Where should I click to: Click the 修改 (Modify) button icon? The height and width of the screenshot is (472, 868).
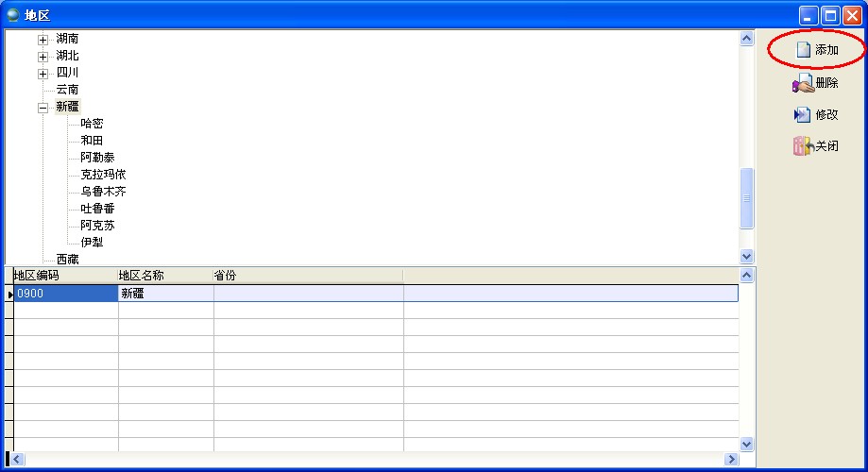coord(803,115)
